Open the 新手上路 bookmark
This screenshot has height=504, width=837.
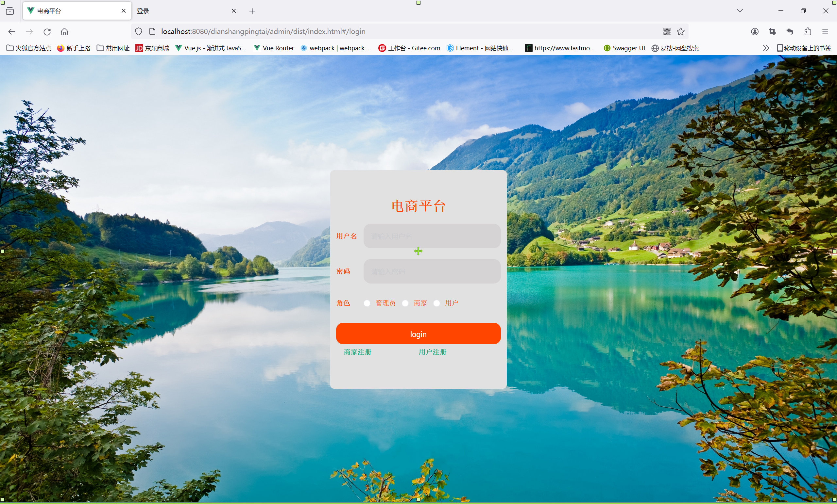click(x=74, y=48)
